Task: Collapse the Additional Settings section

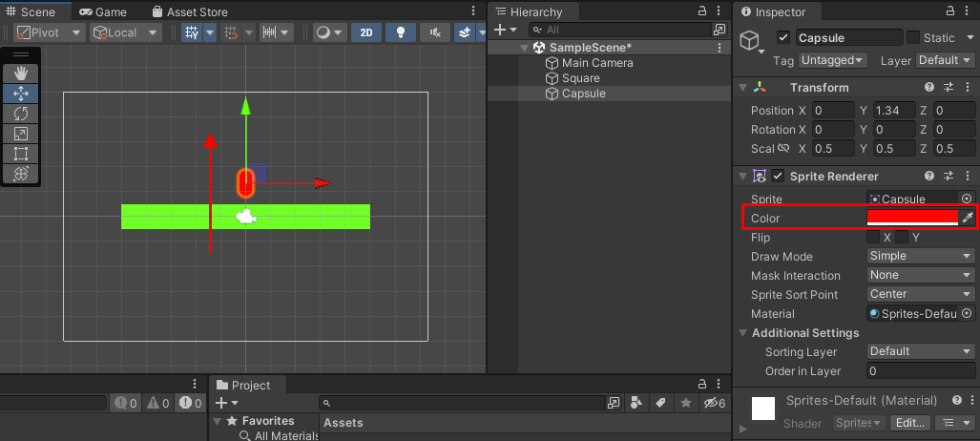Action: pyautogui.click(x=744, y=333)
